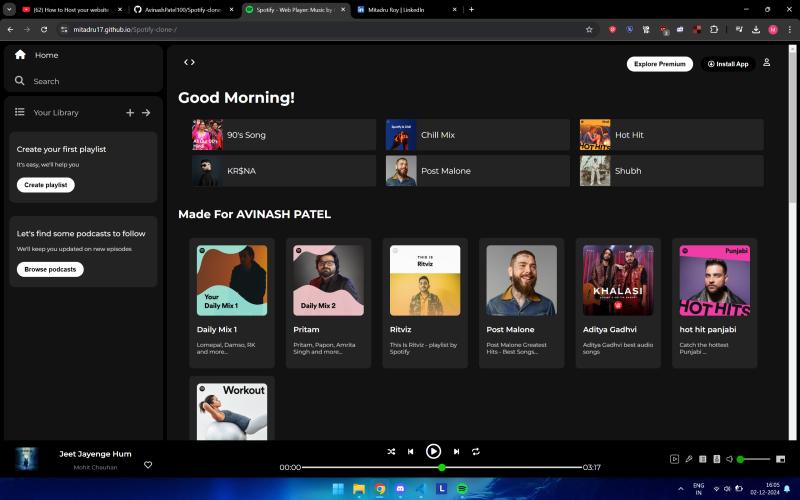
Task: Open the Shubh tile
Action: 671,170
